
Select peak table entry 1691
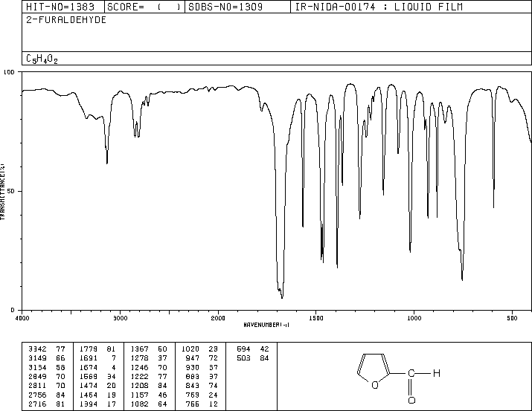point(89,358)
